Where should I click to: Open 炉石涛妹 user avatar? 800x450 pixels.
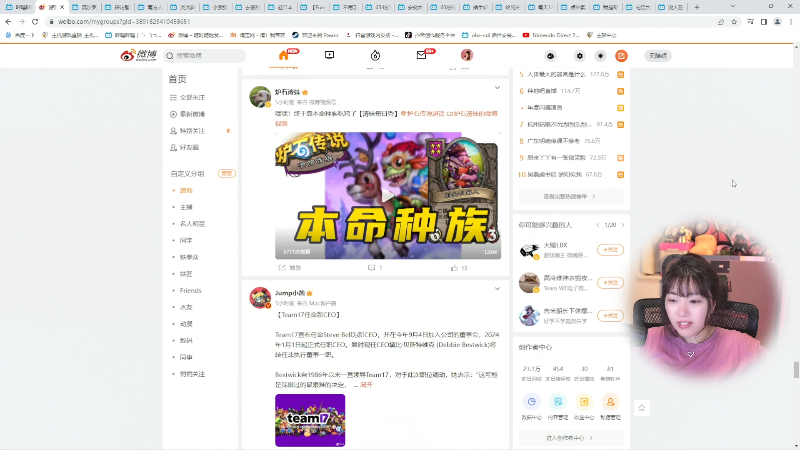point(260,96)
